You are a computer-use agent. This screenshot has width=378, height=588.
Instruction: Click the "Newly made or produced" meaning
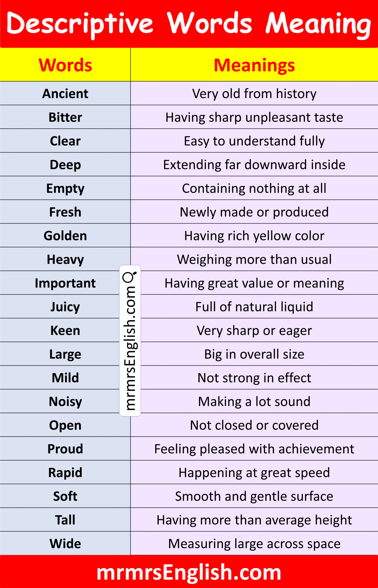click(x=254, y=212)
